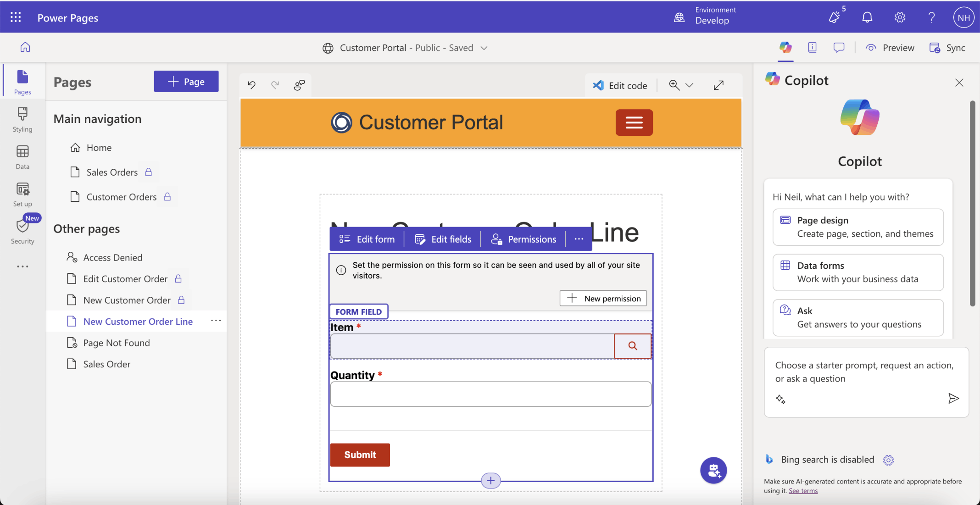Select the Sales Orders page
This screenshot has width=980, height=505.
point(112,172)
